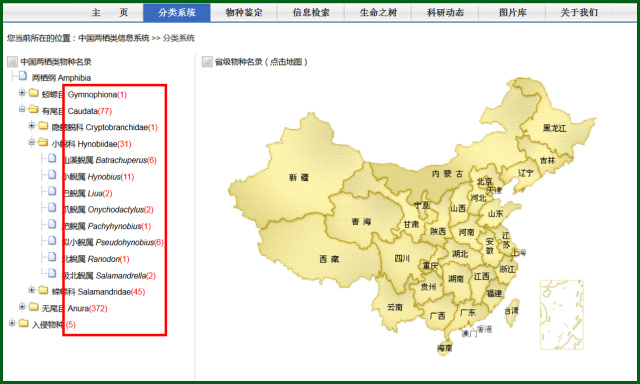Click the Batrachuperus page icon
This screenshot has width=640, height=384.
pos(52,158)
